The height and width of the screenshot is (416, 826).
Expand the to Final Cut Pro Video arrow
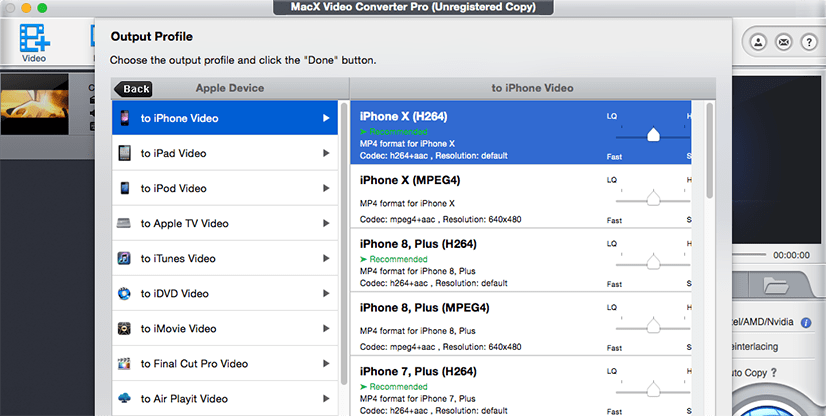(x=326, y=363)
